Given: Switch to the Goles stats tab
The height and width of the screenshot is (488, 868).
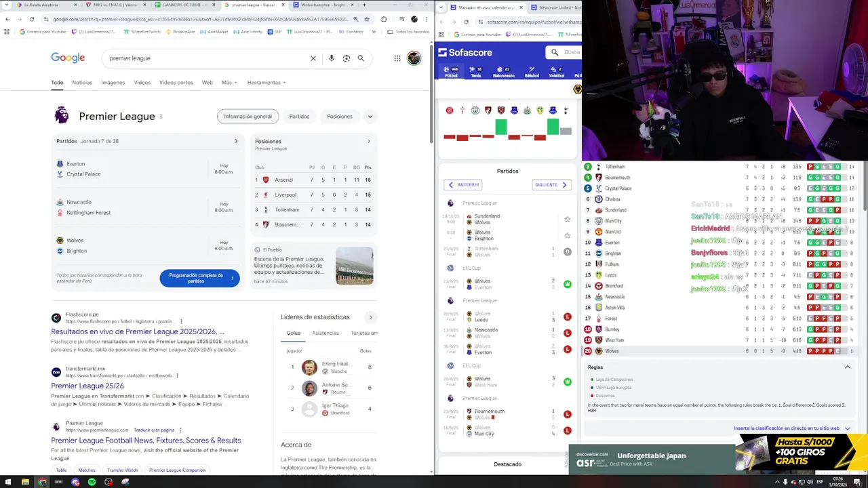Looking at the screenshot, I should (x=294, y=333).
